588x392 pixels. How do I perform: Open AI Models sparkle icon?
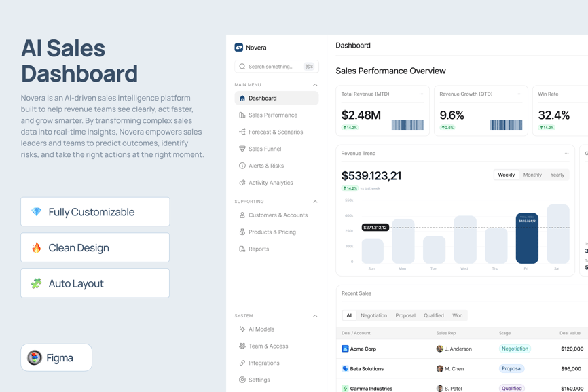[x=242, y=329]
